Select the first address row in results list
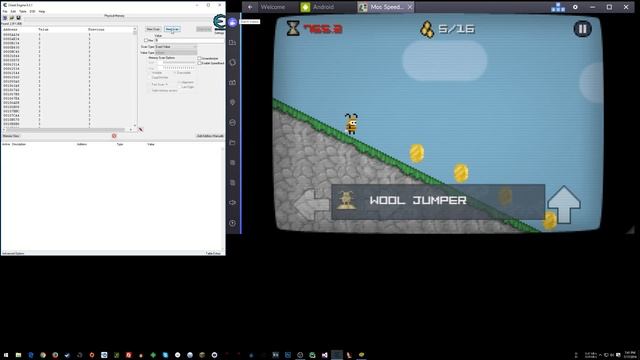This screenshot has width=640, height=360. pos(67,35)
